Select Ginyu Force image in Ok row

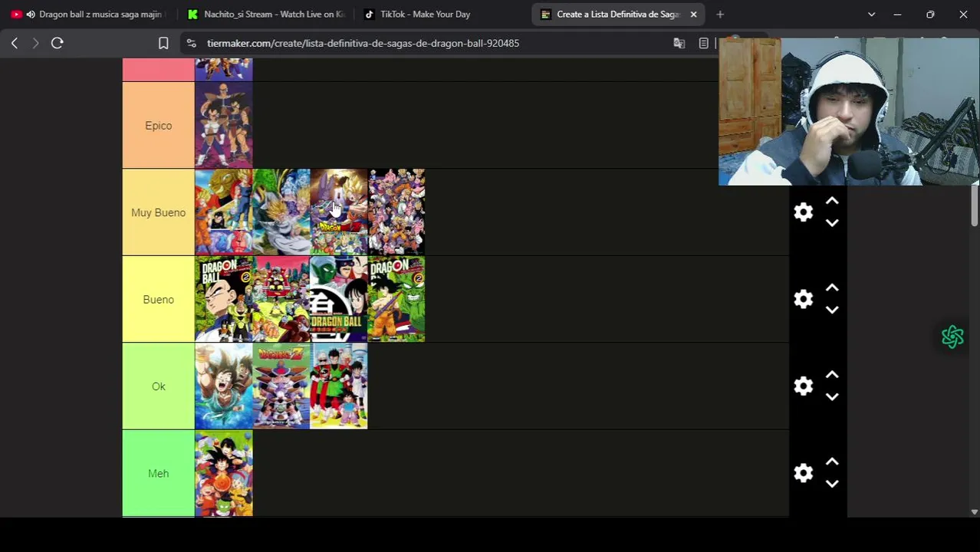(281, 386)
